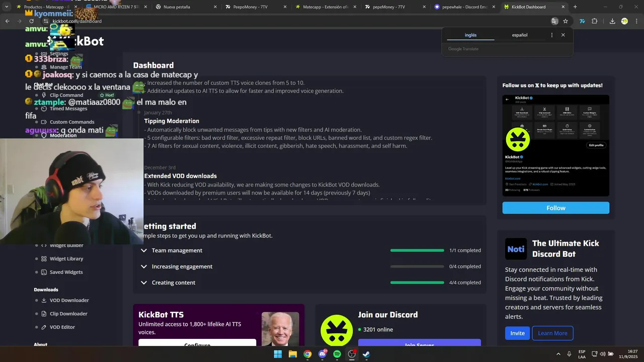The height and width of the screenshot is (362, 644).
Task: Open File Explorer from the taskbar
Action: (x=293, y=354)
